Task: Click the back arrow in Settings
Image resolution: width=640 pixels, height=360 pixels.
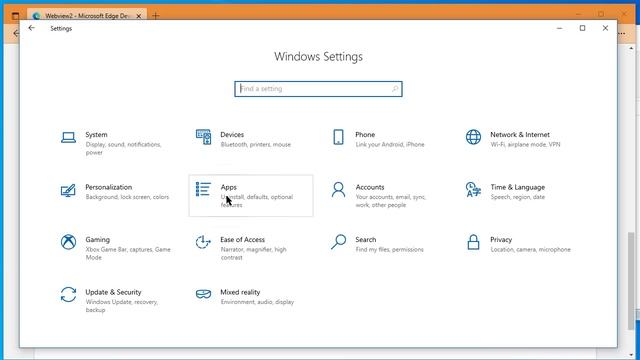Action: 31,28
